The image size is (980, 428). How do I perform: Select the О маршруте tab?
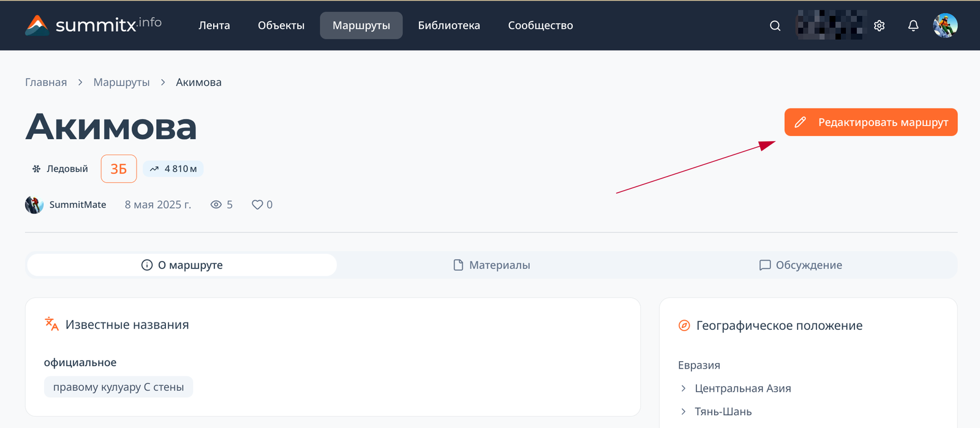point(182,265)
